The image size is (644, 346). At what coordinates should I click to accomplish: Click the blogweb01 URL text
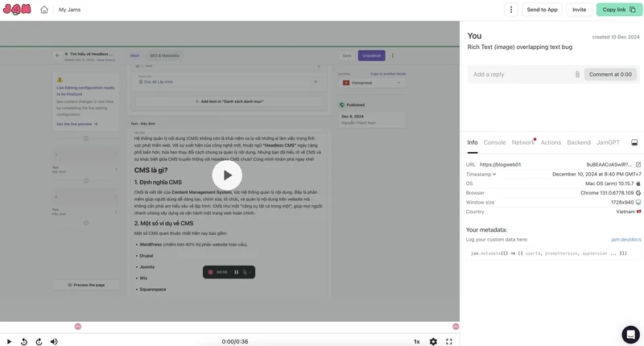[501, 165]
